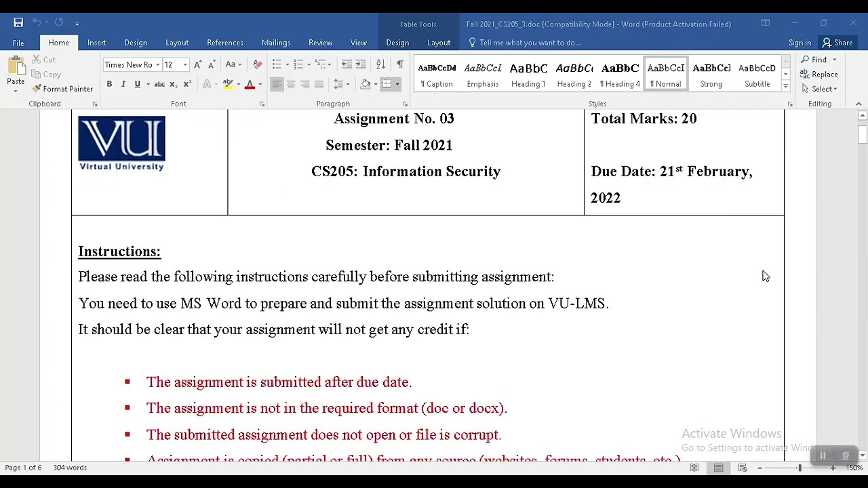The image size is (868, 488).
Task: Switch to Web Layout view
Action: pos(743,468)
